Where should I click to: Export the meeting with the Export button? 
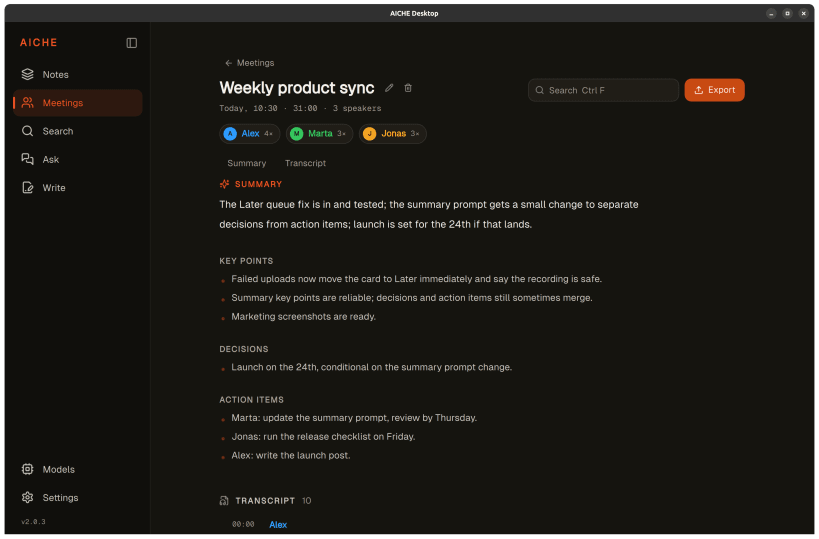coord(714,90)
